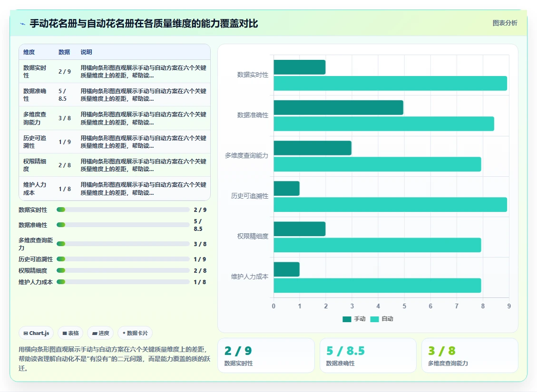Click the 维护人力成本 progress bar

pos(123,282)
